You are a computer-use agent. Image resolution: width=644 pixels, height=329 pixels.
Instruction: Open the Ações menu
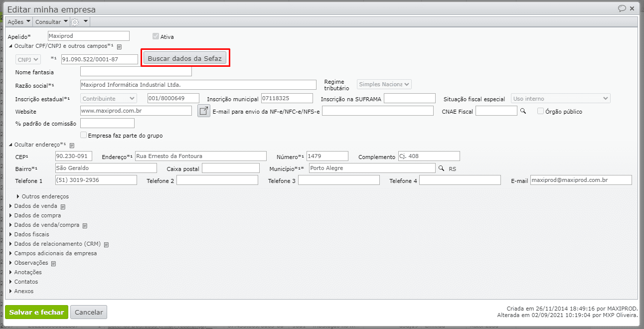(19, 22)
